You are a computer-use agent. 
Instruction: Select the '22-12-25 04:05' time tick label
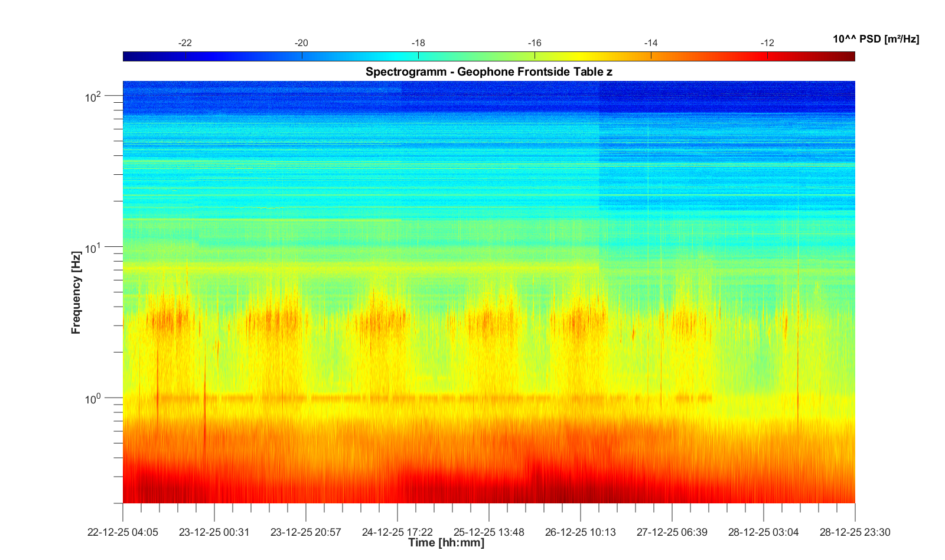click(x=123, y=532)
